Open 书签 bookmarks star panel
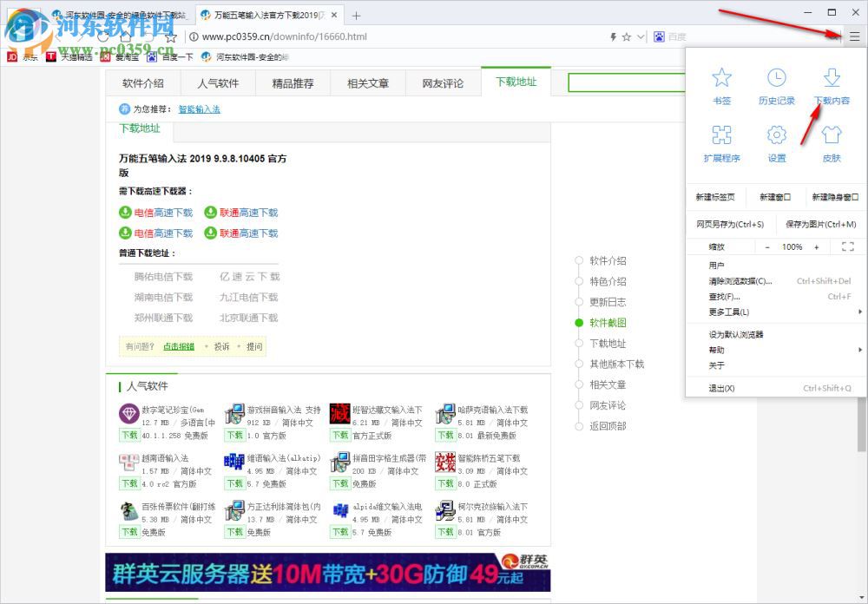868x604 pixels. click(x=722, y=84)
